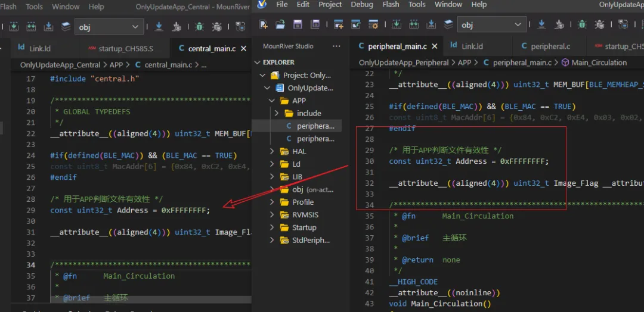Click window-with-gear project settings icon
Image resolution: width=644 pixels, height=312 pixels.
pyautogui.click(x=373, y=24)
